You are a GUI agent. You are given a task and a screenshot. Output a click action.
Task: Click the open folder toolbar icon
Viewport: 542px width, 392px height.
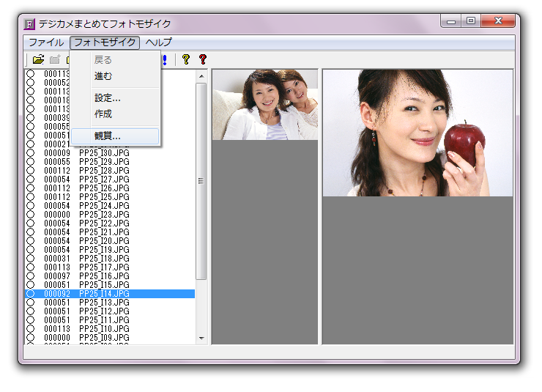[38, 59]
